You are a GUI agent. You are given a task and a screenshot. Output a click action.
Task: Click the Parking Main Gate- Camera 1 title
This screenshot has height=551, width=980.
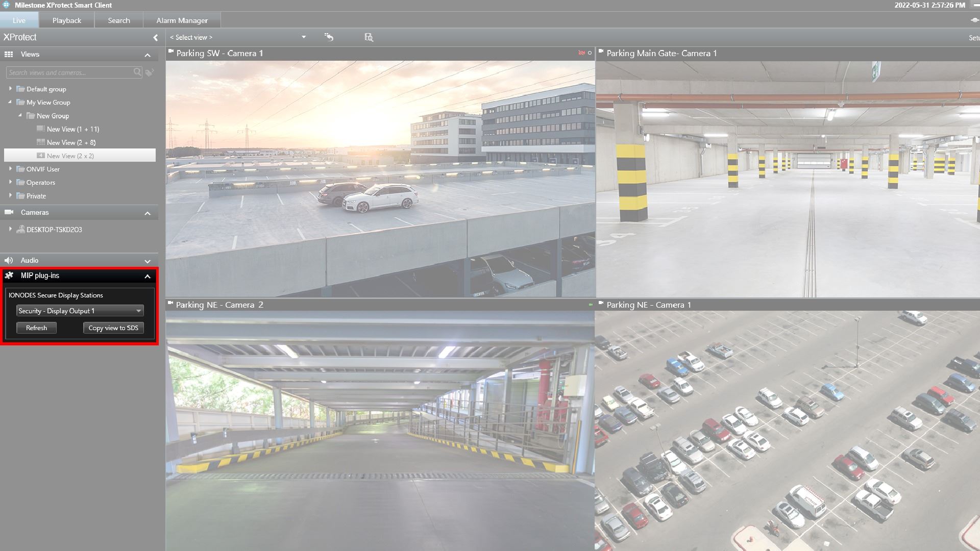(x=661, y=53)
